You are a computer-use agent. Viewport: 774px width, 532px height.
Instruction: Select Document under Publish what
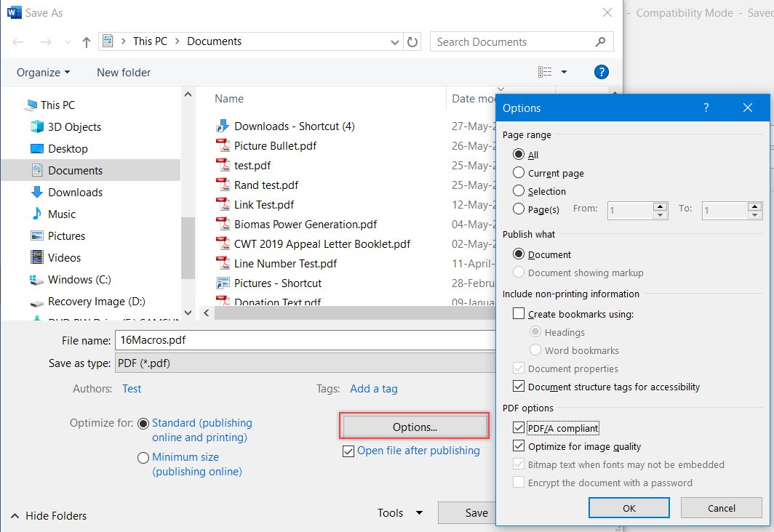click(x=518, y=254)
